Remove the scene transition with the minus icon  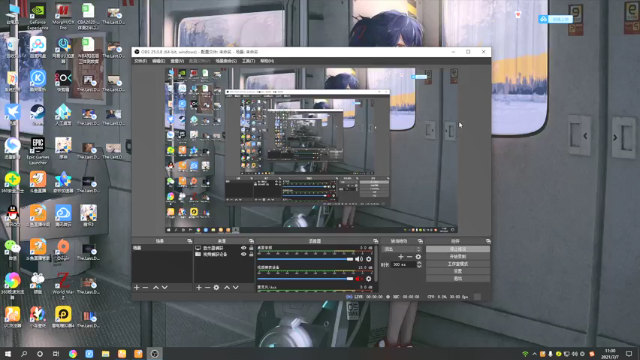click(x=409, y=257)
